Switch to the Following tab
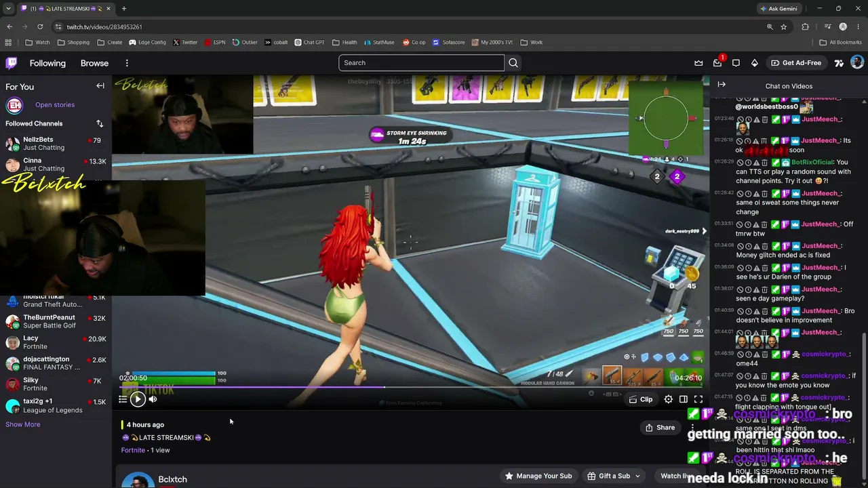Screen dimensions: 868x488 click(47, 63)
